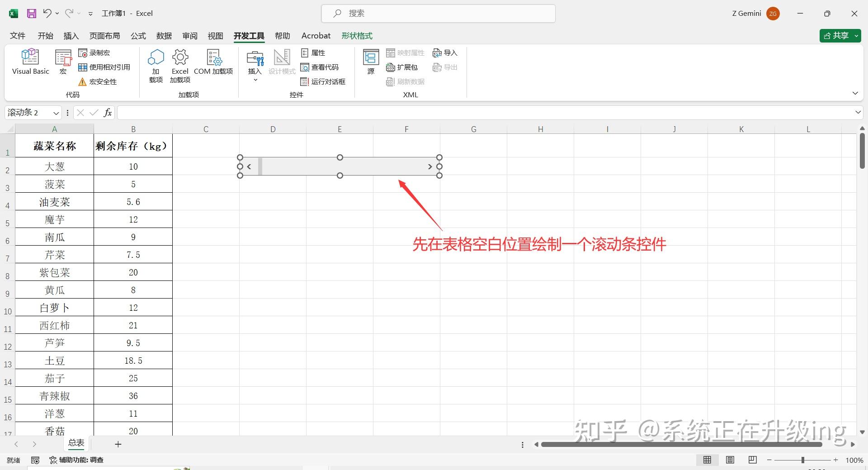The height and width of the screenshot is (470, 868).
Task: Switch to the Review (审阅) tab
Action: coord(190,36)
